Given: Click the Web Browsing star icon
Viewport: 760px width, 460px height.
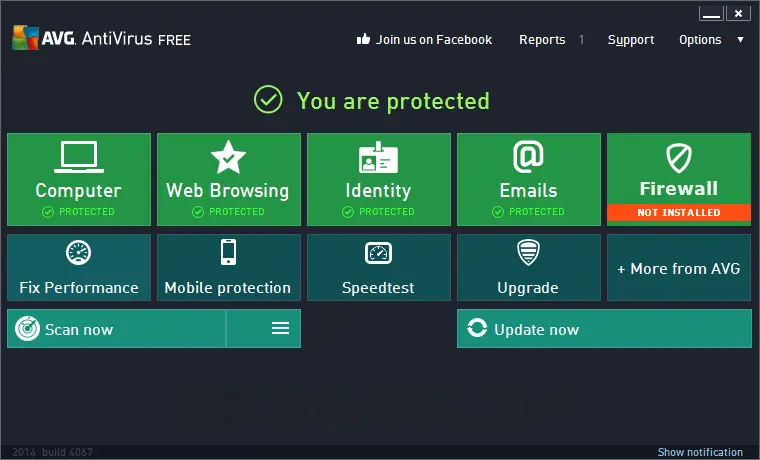Looking at the screenshot, I should (x=228, y=157).
